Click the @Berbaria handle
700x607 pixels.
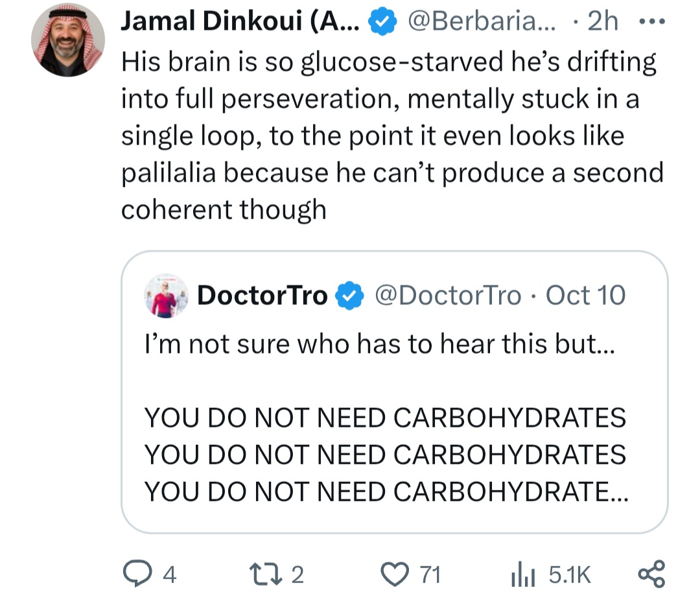click(x=481, y=23)
